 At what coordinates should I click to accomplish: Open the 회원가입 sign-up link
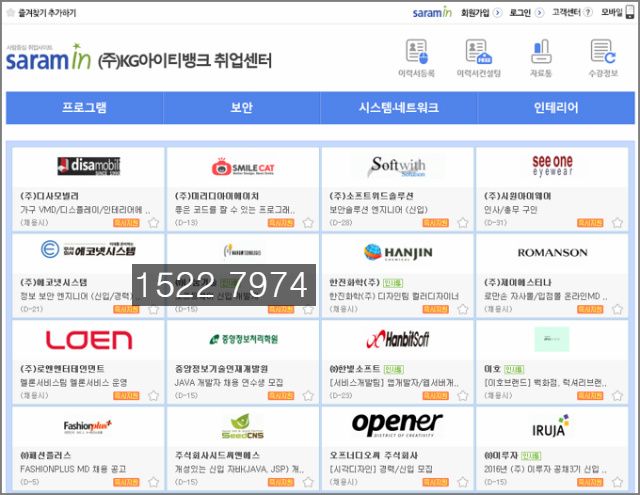pos(475,13)
